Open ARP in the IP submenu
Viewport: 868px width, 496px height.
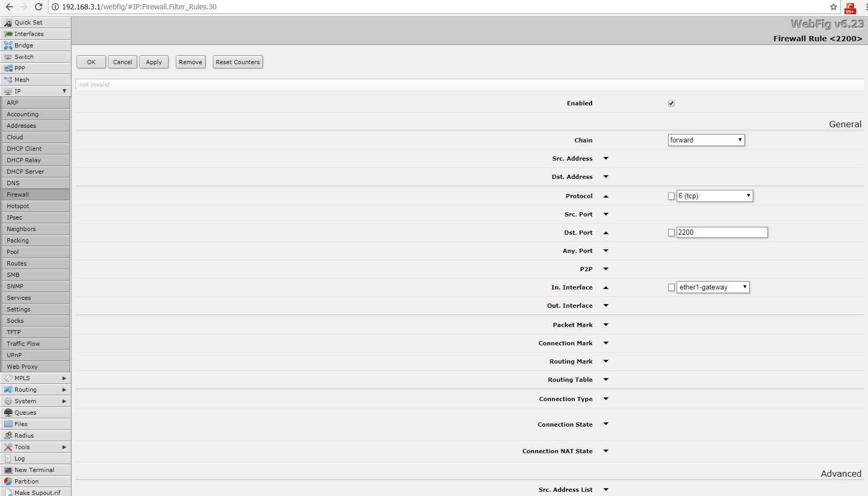coord(35,103)
